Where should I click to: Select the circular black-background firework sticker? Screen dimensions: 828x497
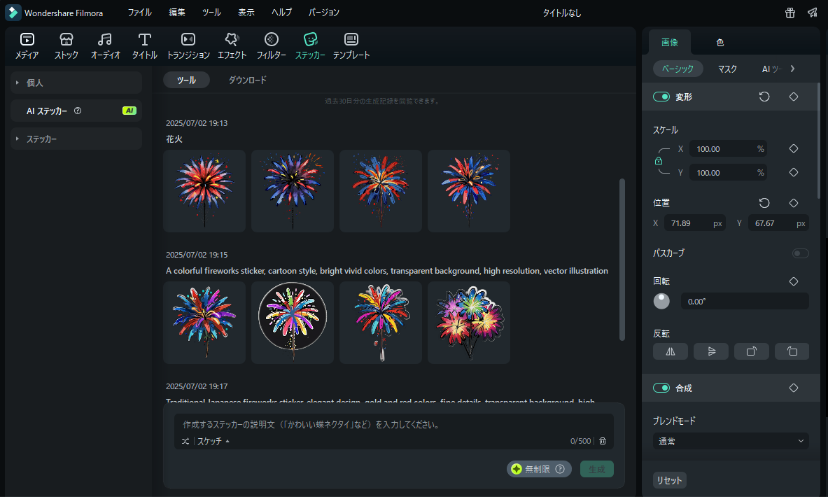(x=293, y=323)
